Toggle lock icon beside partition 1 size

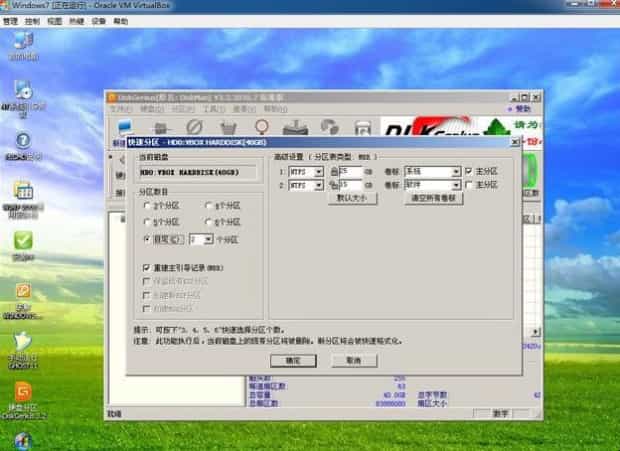pos(334,172)
